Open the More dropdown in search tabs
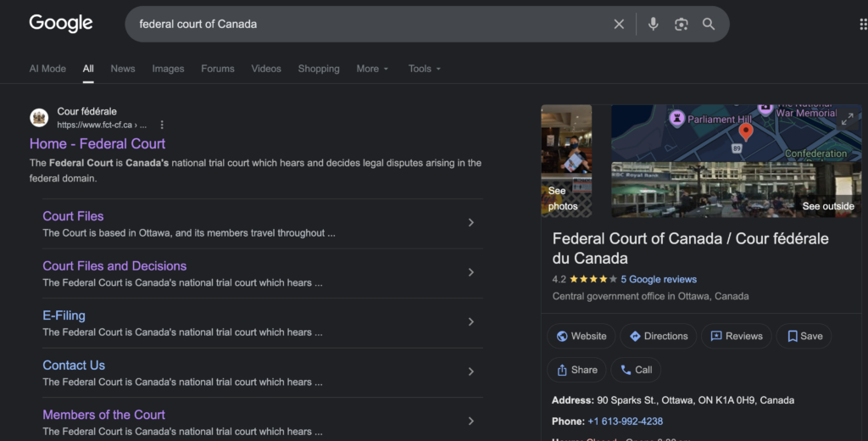 373,69
